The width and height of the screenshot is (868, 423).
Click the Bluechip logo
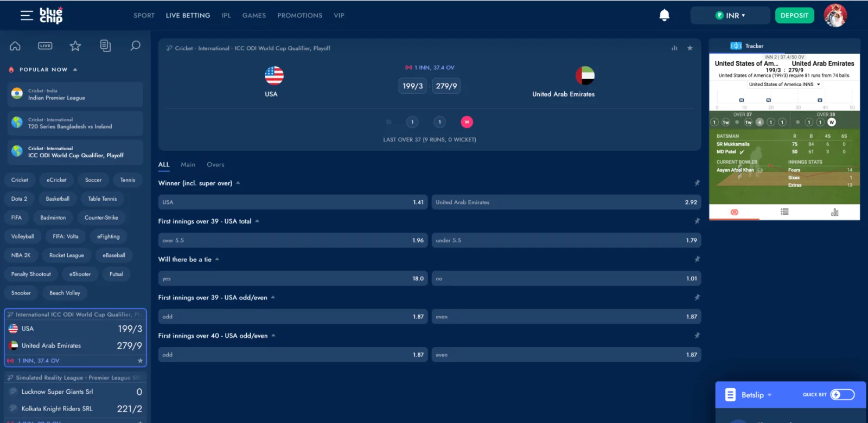coord(51,15)
